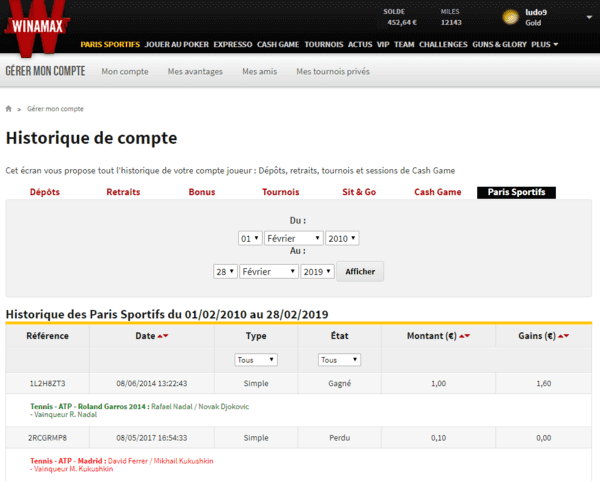Open Mon compte link
Screen dimensions: 600x481
click(x=125, y=72)
